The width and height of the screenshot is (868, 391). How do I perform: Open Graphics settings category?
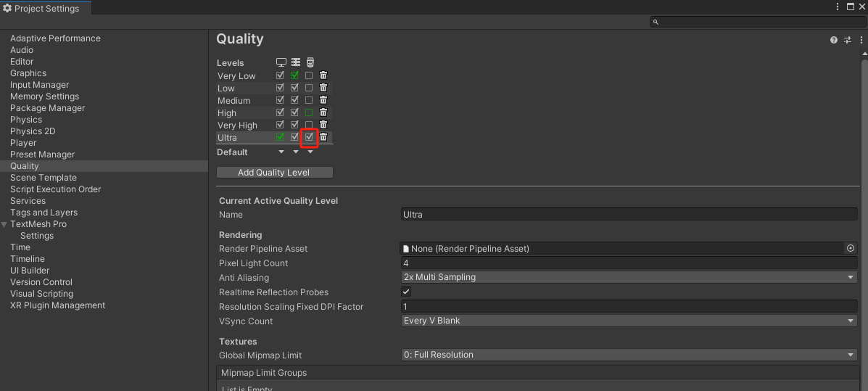coord(28,73)
